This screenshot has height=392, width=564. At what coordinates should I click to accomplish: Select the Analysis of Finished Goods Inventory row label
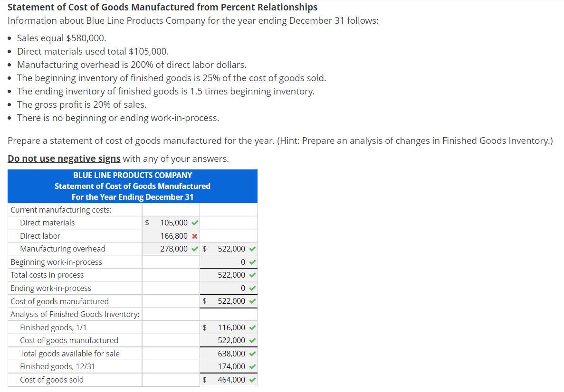pyautogui.click(x=74, y=314)
